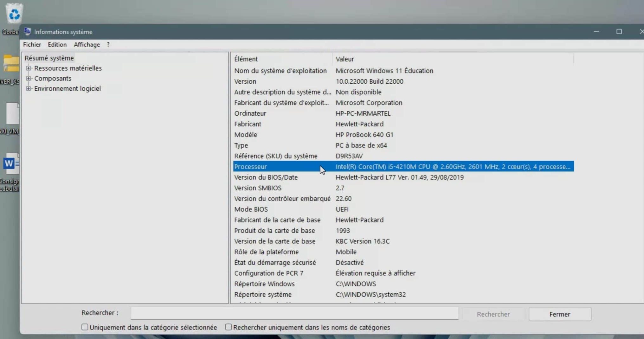This screenshot has height=339, width=644.
Task: Open the Corbeille recycle bin on desktop
Action: (x=14, y=13)
